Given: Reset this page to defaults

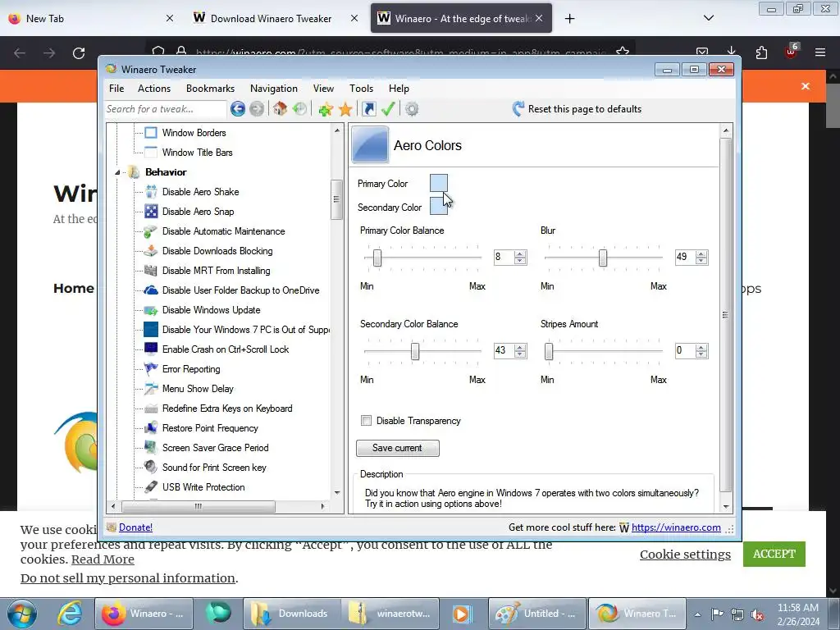Looking at the screenshot, I should 577,109.
